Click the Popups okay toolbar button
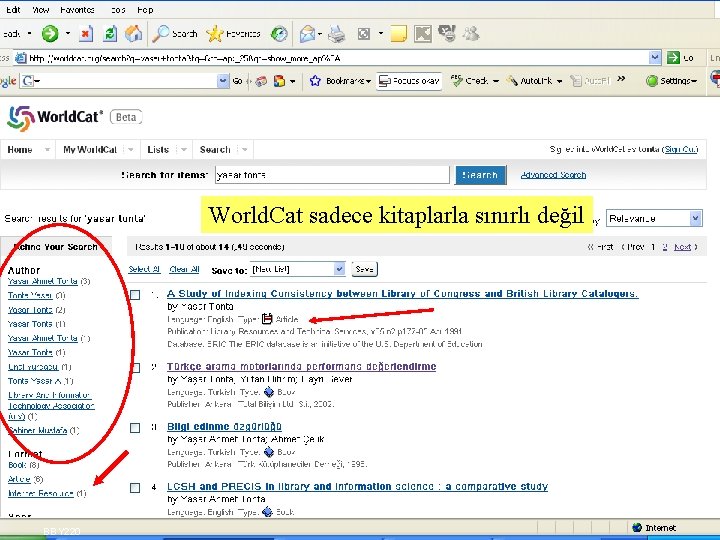This screenshot has height=540, width=720. pyautogui.click(x=409, y=81)
